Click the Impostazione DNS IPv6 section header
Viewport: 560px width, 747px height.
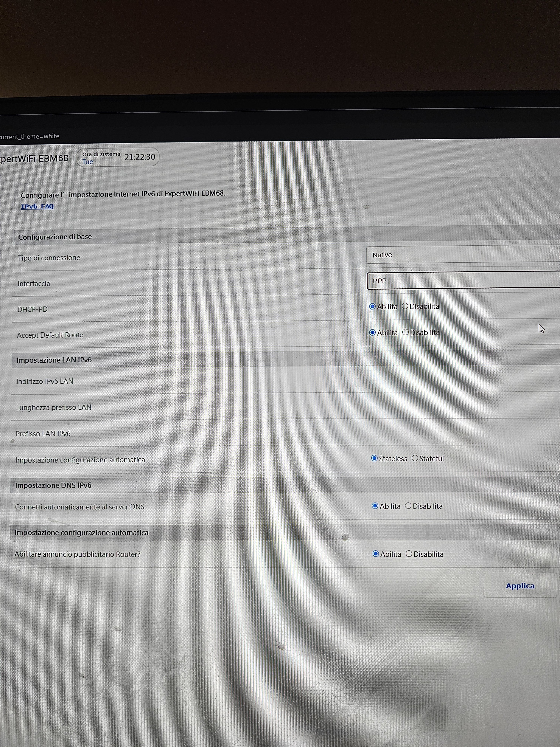(53, 486)
